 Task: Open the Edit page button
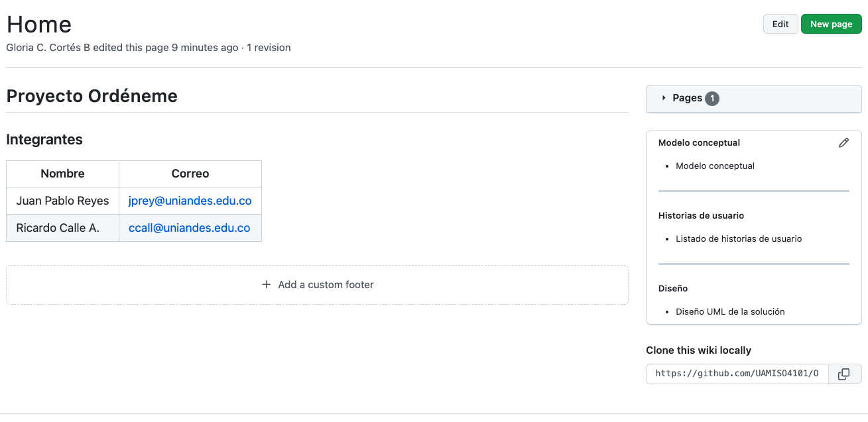(780, 24)
